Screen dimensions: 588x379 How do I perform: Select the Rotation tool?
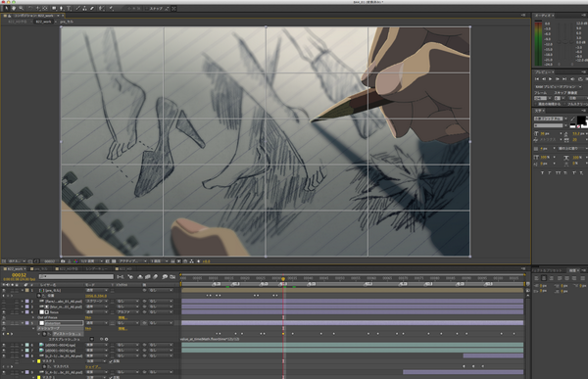[31, 8]
